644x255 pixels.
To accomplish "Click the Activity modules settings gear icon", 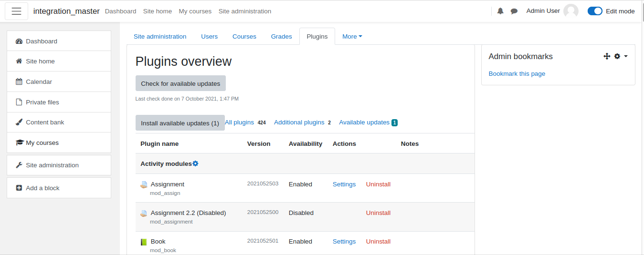I will pos(195,163).
